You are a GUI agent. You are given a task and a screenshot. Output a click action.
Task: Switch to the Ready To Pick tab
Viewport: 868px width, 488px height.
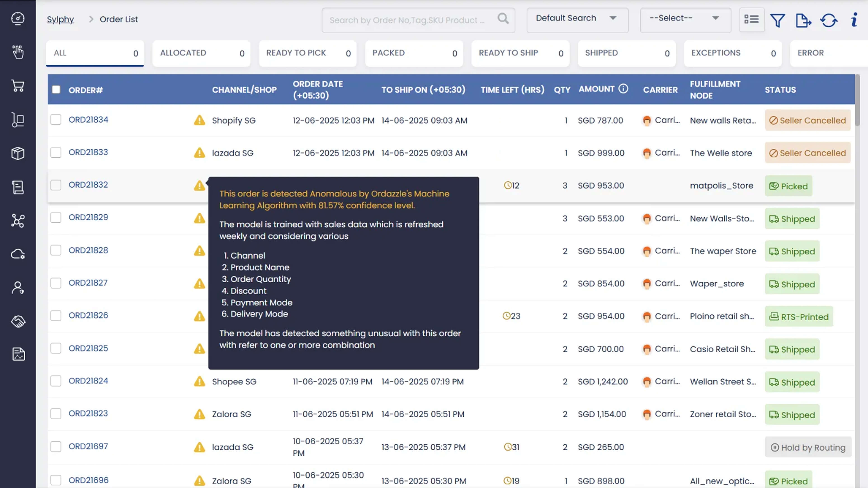[x=307, y=53]
